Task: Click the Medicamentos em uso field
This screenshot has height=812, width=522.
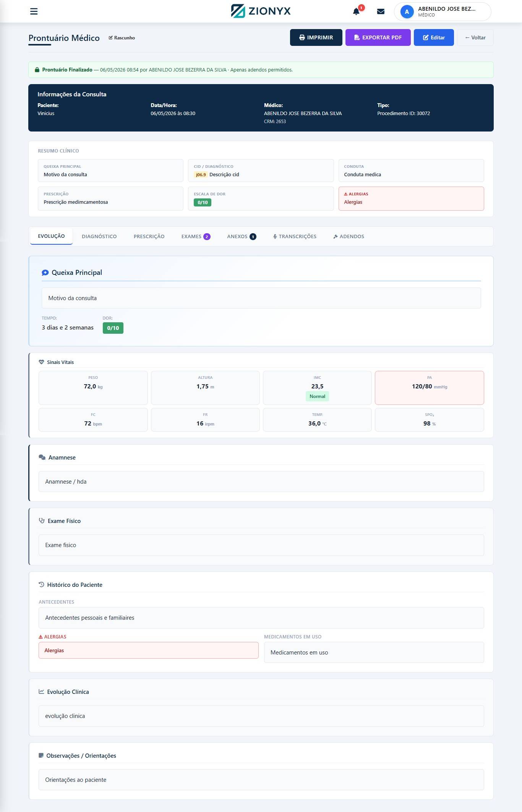Action: pos(374,653)
